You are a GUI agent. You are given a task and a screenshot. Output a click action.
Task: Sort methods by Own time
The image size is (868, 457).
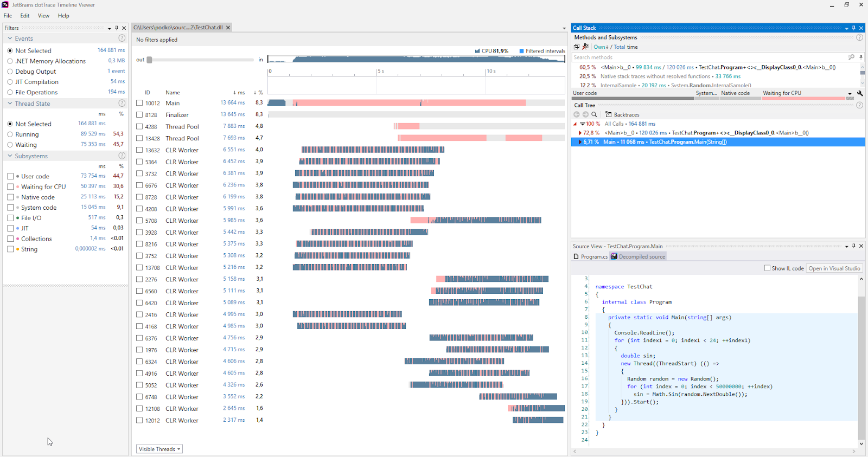point(601,47)
